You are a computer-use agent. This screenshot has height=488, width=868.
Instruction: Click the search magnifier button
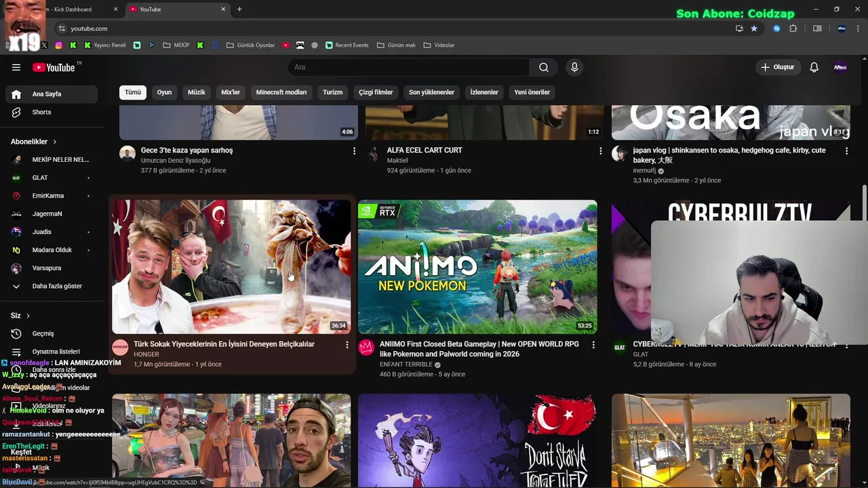pyautogui.click(x=544, y=67)
